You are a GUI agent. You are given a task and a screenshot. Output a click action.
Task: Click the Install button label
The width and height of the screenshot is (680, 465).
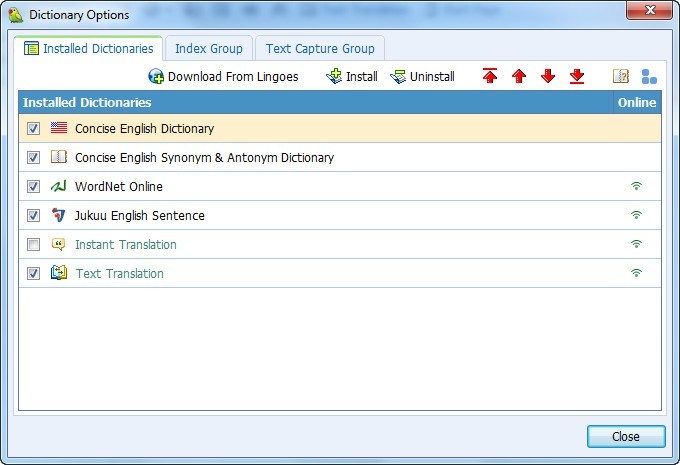tap(362, 77)
